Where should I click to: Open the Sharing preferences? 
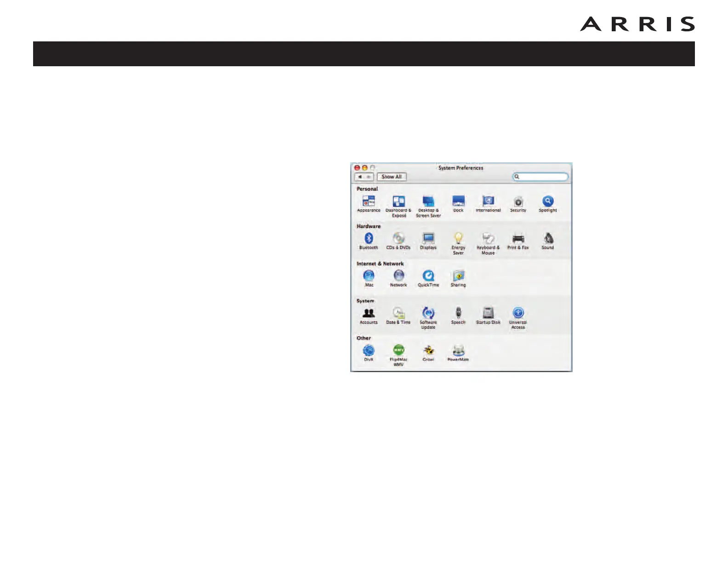458,278
